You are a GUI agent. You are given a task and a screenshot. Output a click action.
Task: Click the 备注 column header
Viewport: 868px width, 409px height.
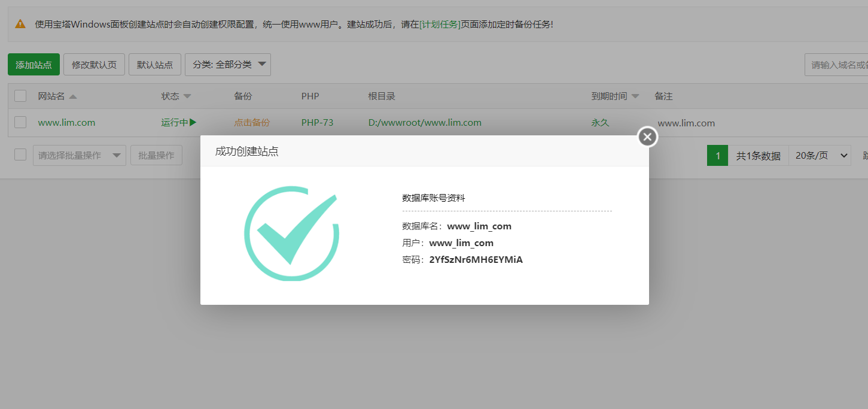663,96
